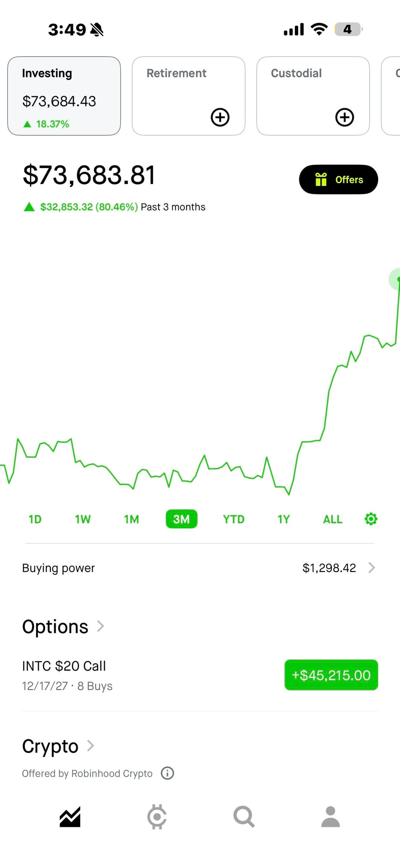Open the account profile icon
The image size is (400, 868).
point(330,817)
